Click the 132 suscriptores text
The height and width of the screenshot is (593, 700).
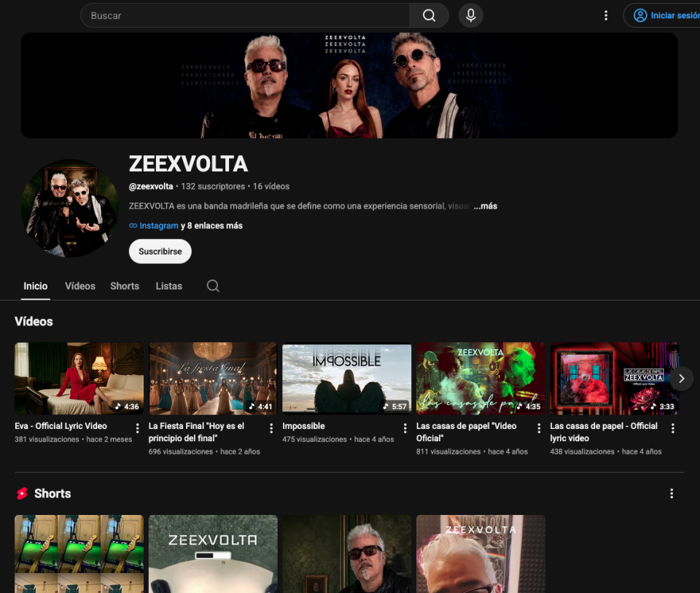click(x=213, y=186)
